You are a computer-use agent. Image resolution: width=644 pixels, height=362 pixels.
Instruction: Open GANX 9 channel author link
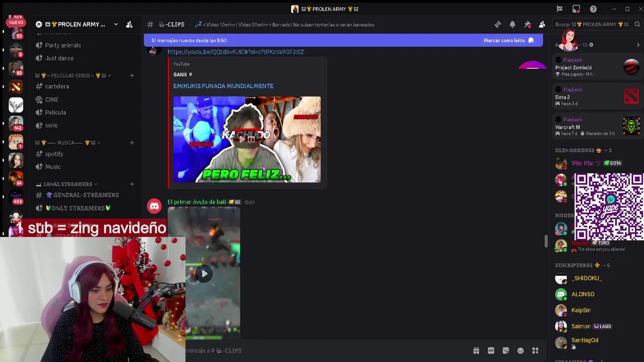tap(183, 74)
